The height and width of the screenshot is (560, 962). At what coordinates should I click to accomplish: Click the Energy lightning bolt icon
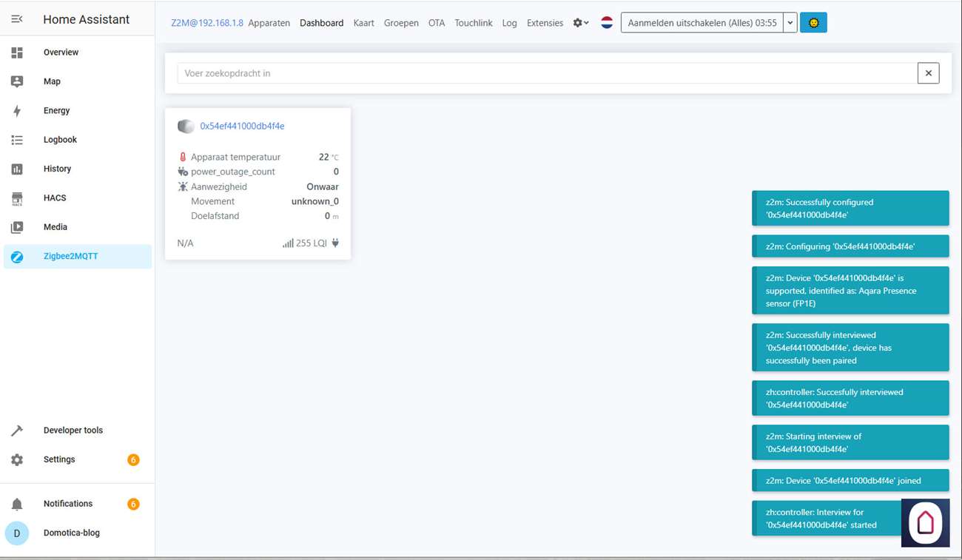[x=17, y=111]
